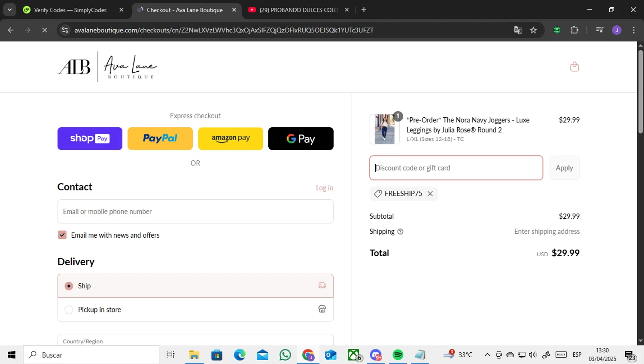Open the 33°C weather widget
The height and width of the screenshot is (364, 644).
(458, 355)
